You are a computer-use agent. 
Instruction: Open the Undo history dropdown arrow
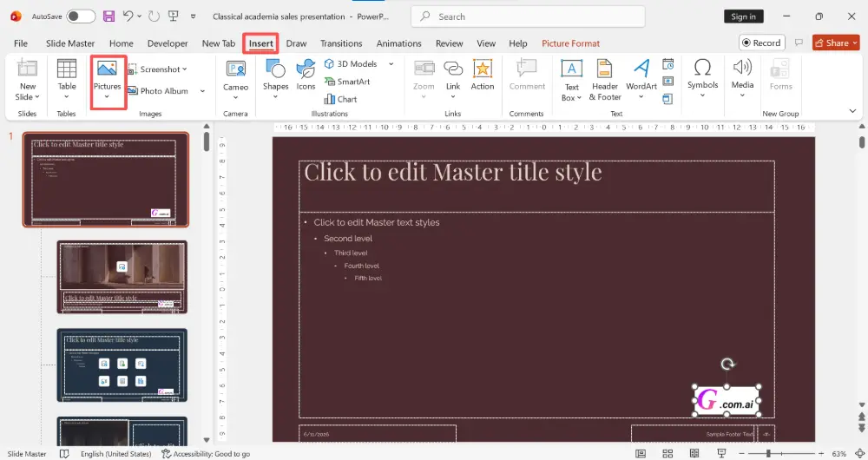pos(139,16)
